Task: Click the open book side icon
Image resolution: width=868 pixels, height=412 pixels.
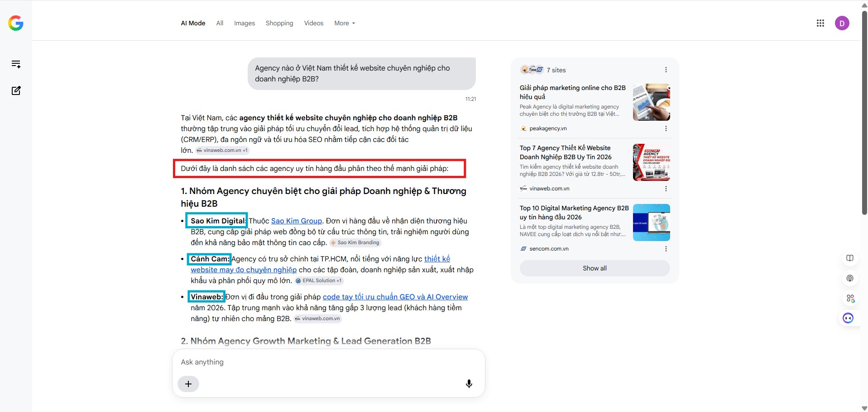Action: pos(850,258)
